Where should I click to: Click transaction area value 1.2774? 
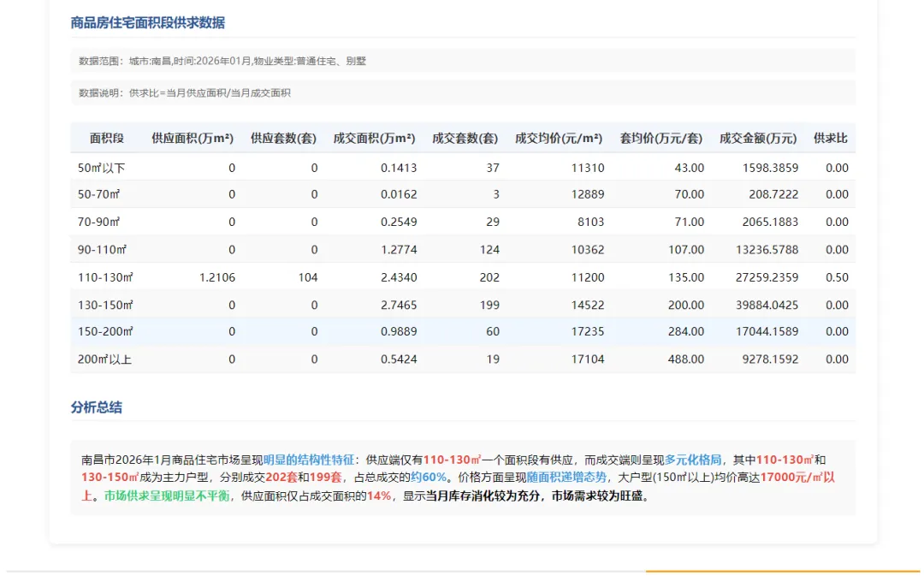(399, 249)
